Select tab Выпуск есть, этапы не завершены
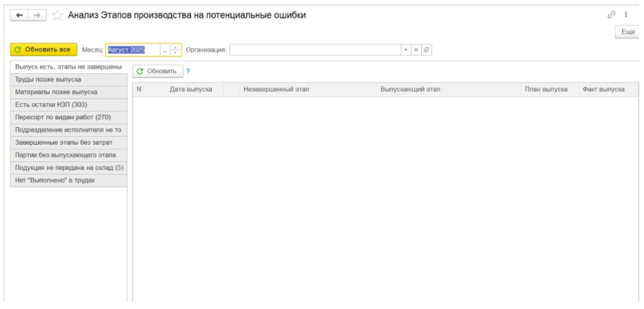644x309 pixels. pyautogui.click(x=69, y=67)
